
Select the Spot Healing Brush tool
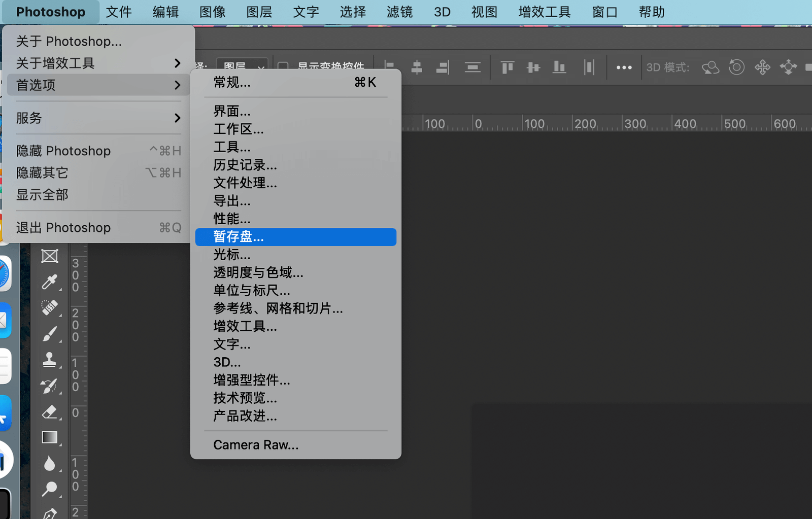point(50,307)
